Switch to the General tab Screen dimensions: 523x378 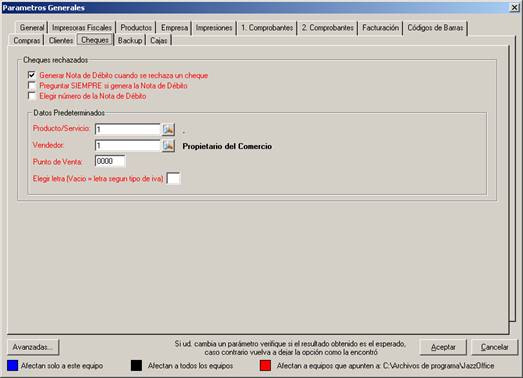pos(31,28)
